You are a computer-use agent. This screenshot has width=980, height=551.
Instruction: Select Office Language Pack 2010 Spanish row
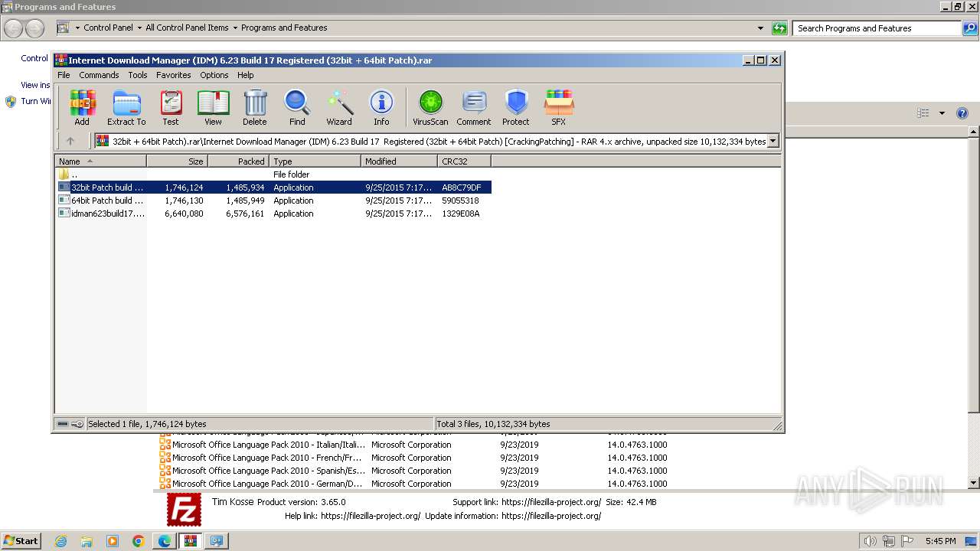pyautogui.click(x=413, y=471)
